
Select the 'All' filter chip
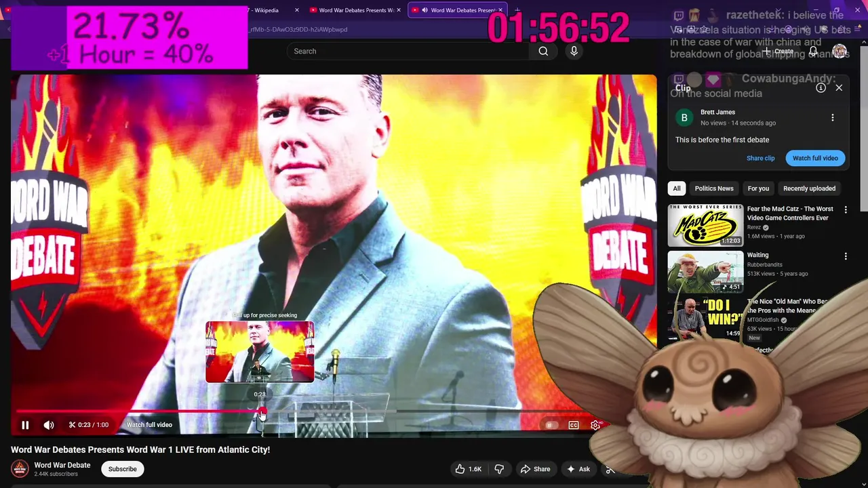pyautogui.click(x=677, y=188)
